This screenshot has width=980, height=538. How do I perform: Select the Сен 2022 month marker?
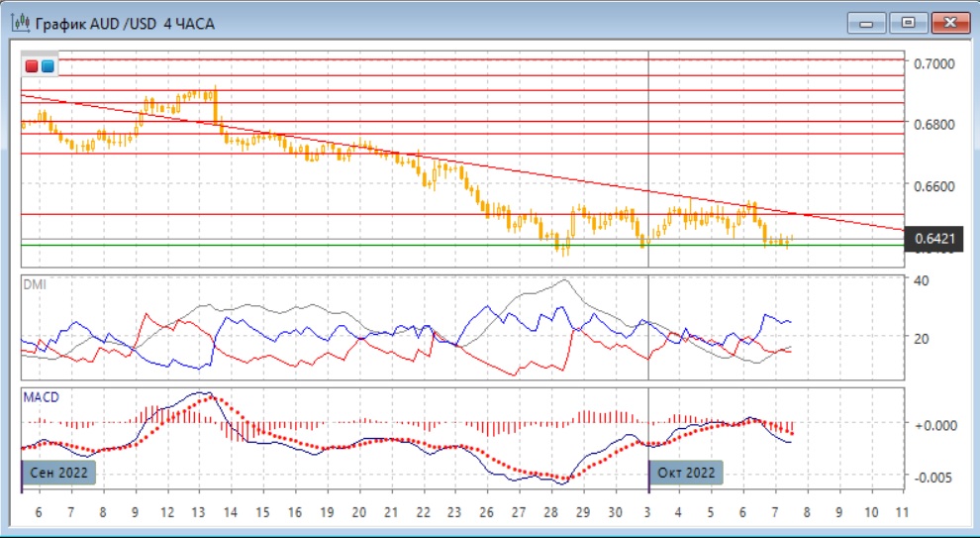pos(59,473)
